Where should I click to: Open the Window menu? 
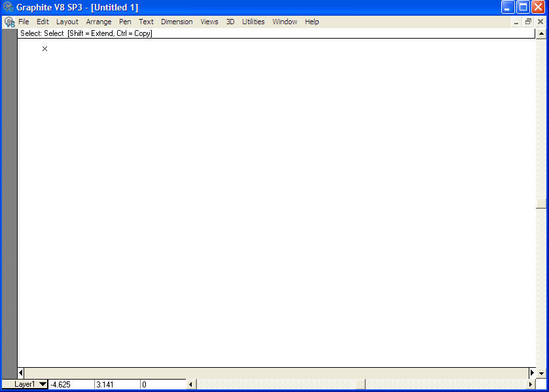[x=285, y=22]
